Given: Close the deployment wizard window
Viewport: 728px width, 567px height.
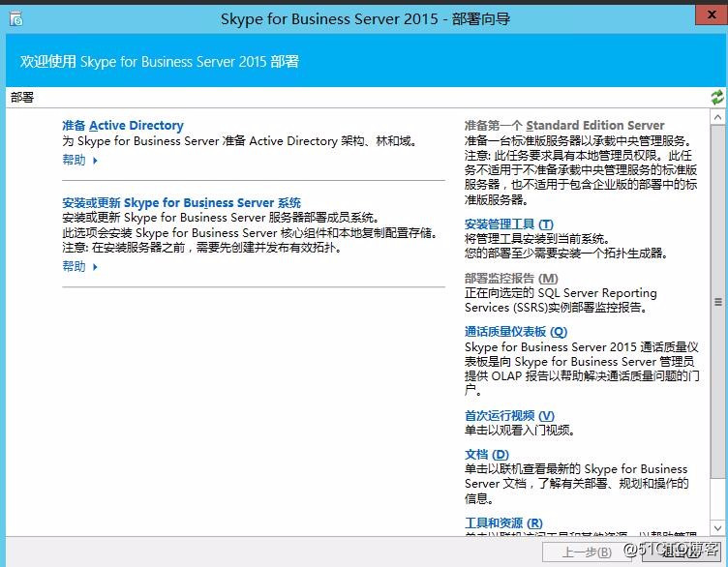Looking at the screenshot, I should (711, 15).
